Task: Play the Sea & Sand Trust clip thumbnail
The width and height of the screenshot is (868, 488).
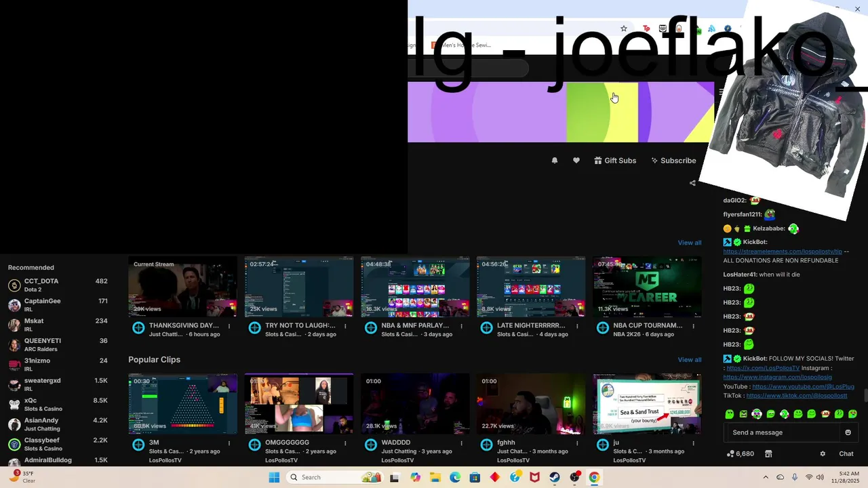Action: (647, 404)
